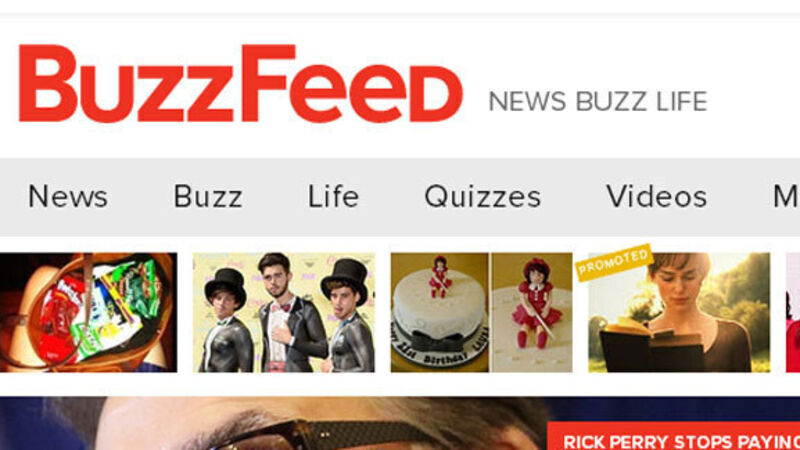Click the white birthday cake image
Screen dimensions: 800x450
[439, 312]
